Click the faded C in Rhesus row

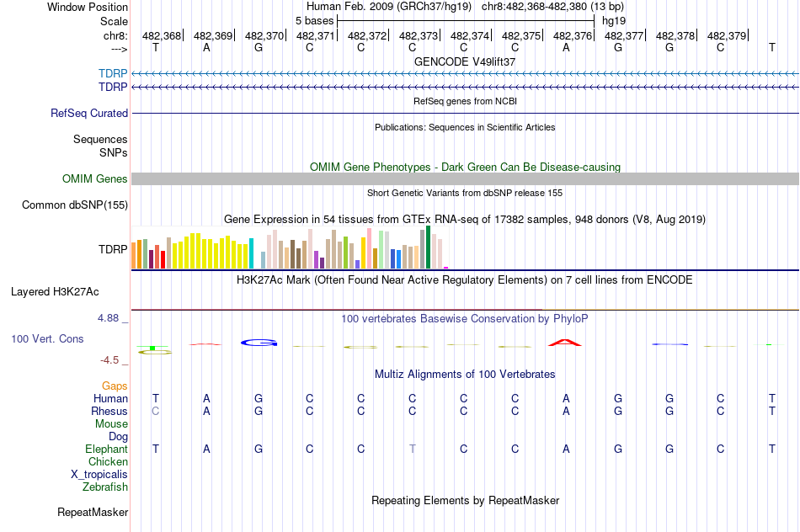tap(156, 411)
